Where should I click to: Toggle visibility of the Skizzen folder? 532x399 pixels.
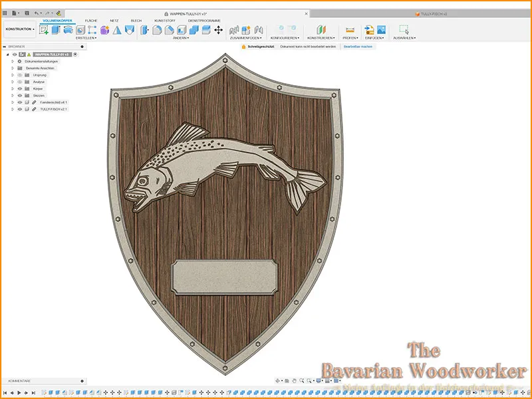click(x=20, y=95)
